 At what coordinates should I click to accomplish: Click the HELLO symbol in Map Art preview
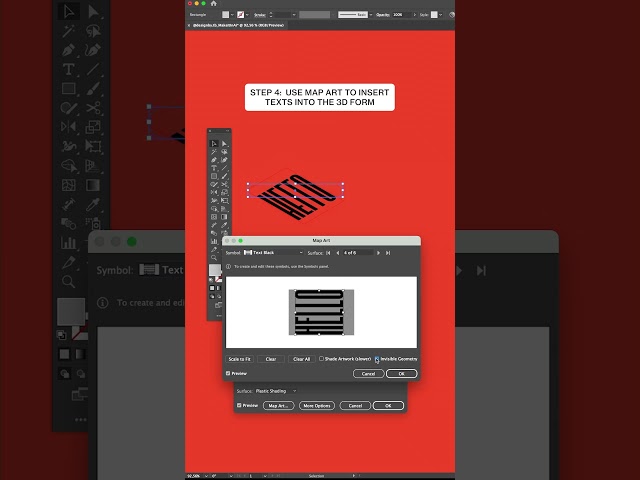319,312
